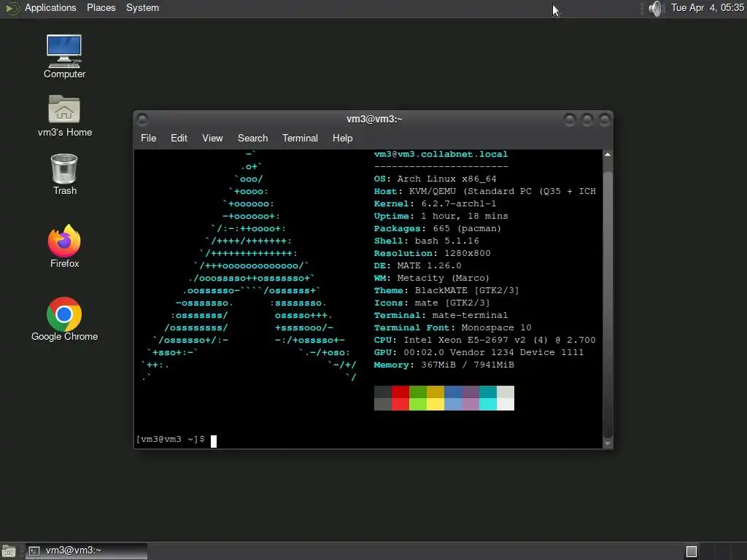The image size is (747, 560).
Task: Close the terminal window
Action: (x=605, y=119)
